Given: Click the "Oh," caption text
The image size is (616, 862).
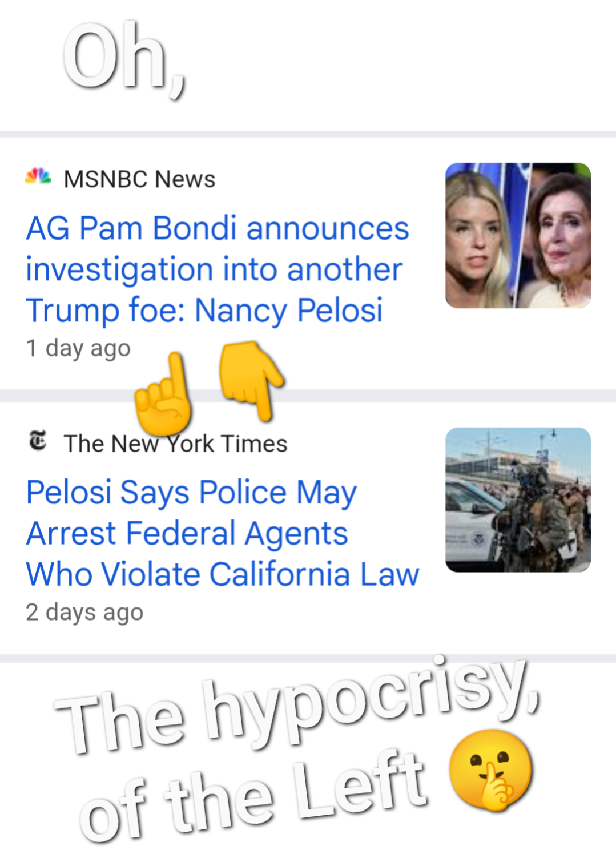Looking at the screenshot, I should [x=124, y=58].
